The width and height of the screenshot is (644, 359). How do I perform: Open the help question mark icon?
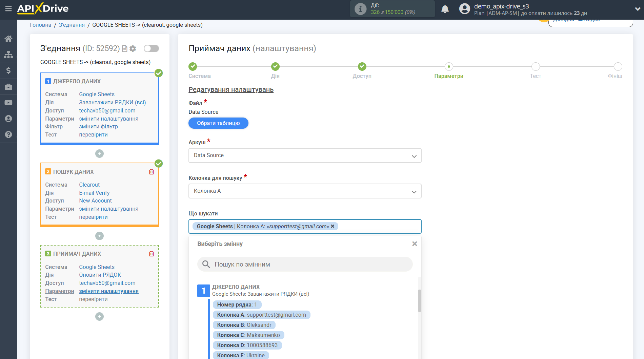[x=8, y=134]
